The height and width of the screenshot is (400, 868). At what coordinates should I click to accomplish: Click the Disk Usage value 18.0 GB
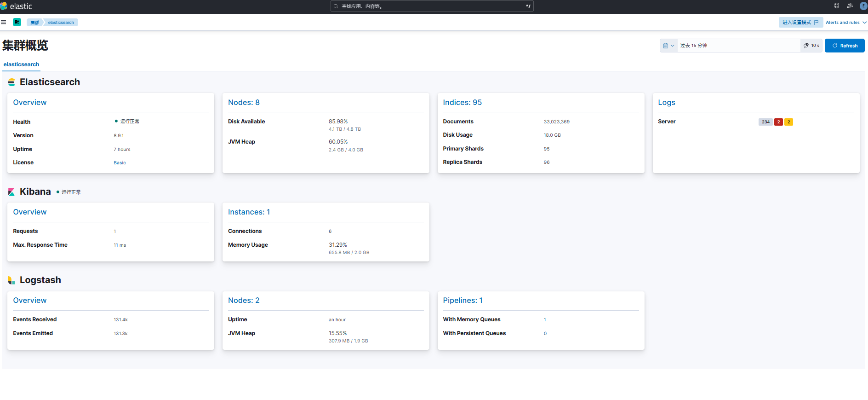point(552,135)
